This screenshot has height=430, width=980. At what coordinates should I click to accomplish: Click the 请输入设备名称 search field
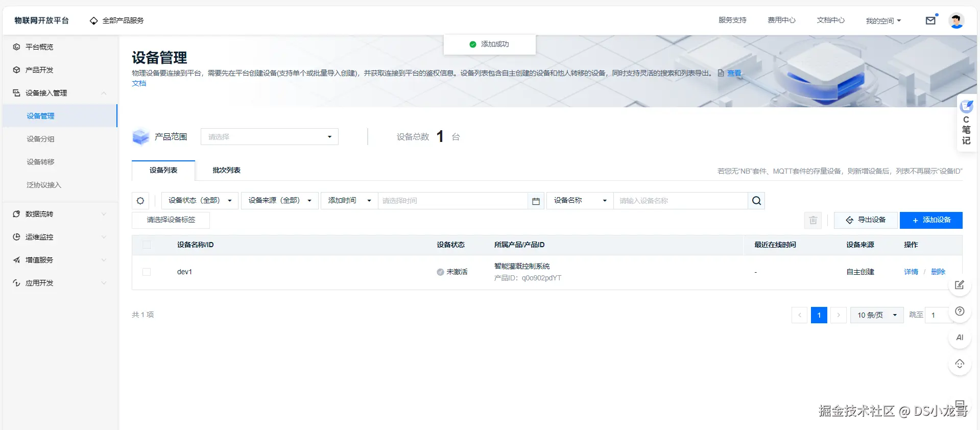coord(680,201)
